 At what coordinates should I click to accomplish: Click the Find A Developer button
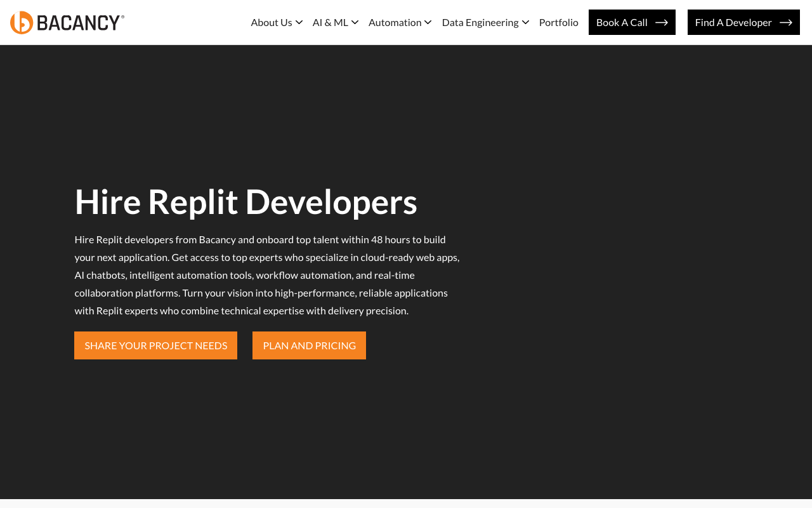coord(743,22)
